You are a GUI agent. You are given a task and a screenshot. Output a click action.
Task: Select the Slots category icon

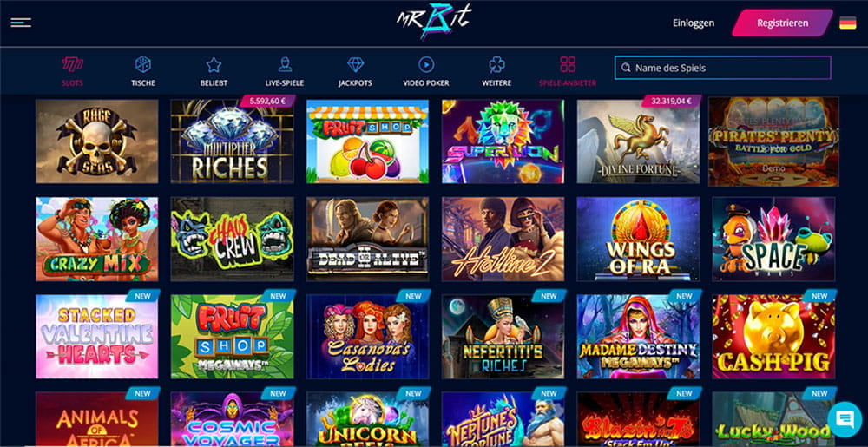pos(73,65)
